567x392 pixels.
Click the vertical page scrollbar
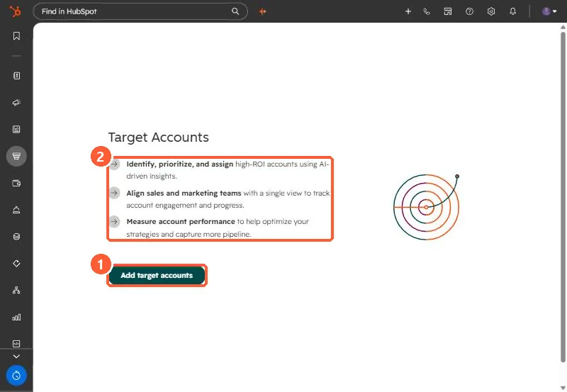(x=563, y=197)
